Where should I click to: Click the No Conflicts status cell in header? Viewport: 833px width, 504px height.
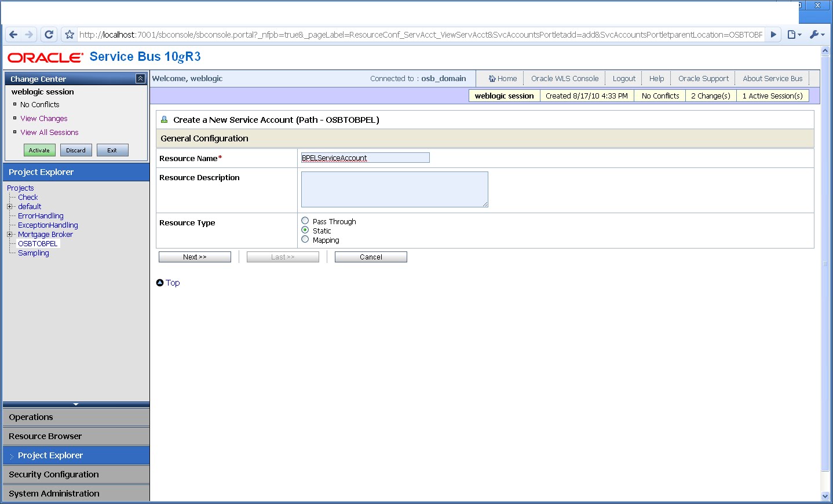pyautogui.click(x=660, y=96)
